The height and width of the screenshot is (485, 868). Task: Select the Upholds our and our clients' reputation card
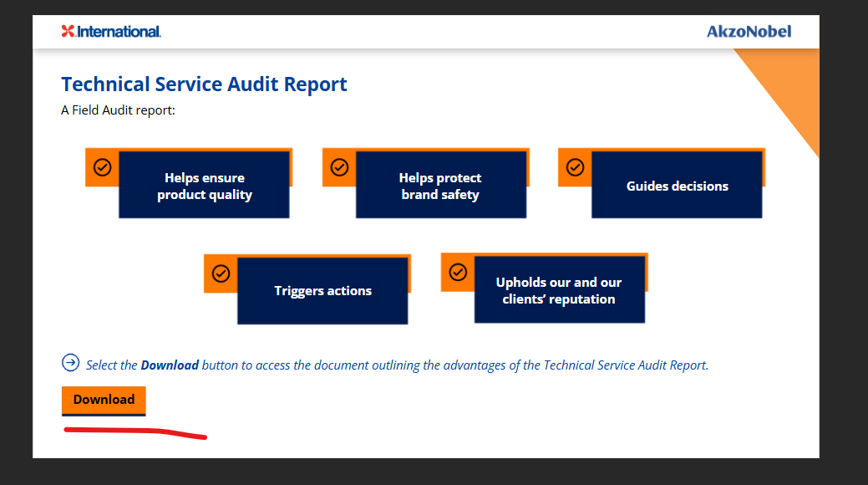[x=559, y=291]
